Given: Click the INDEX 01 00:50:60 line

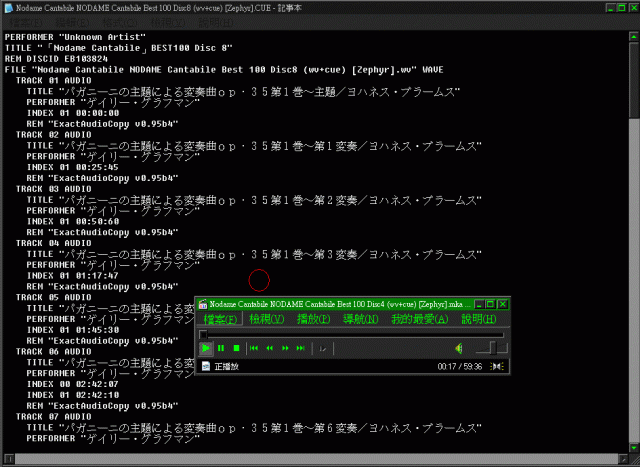Looking at the screenshot, I should coord(73,222).
